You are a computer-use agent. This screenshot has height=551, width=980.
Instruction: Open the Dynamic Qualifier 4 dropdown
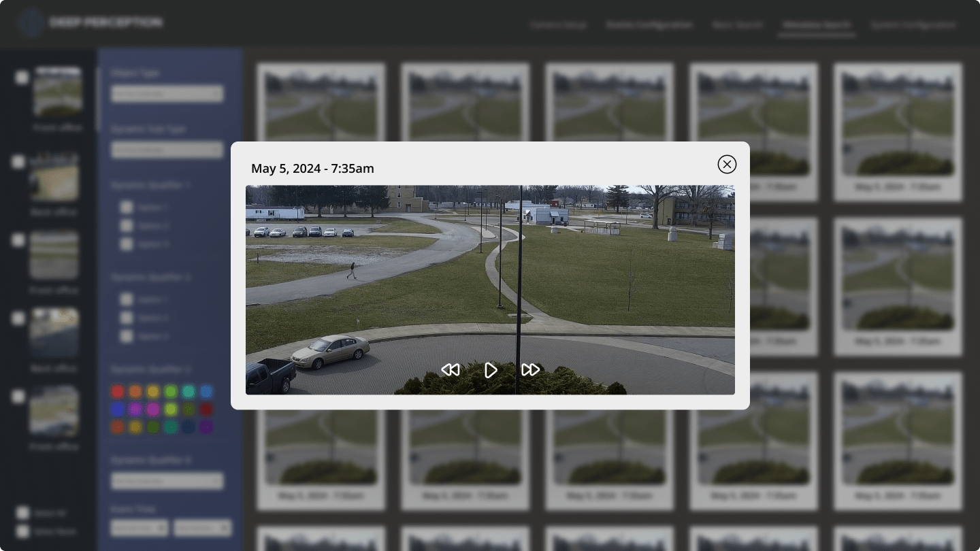(x=167, y=481)
